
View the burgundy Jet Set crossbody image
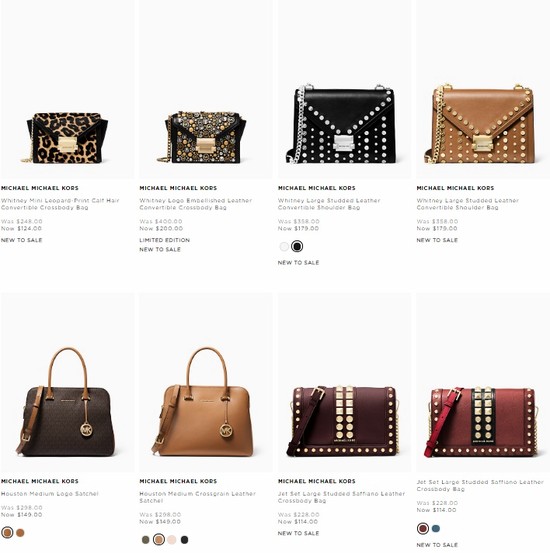point(344,382)
